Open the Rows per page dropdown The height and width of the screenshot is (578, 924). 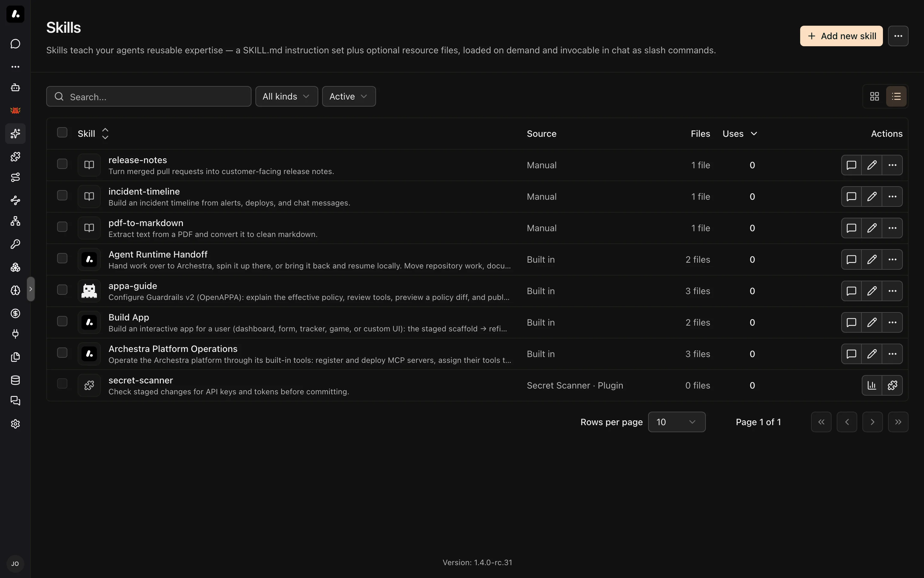677,422
